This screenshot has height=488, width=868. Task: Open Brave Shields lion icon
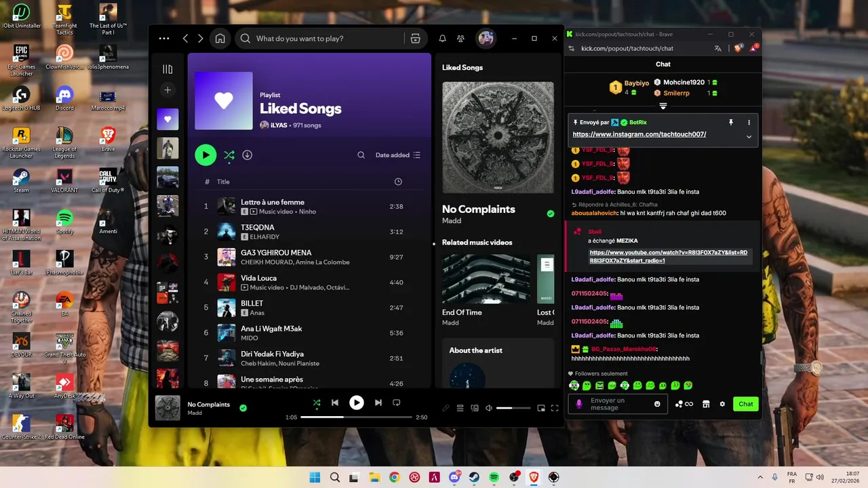click(738, 48)
